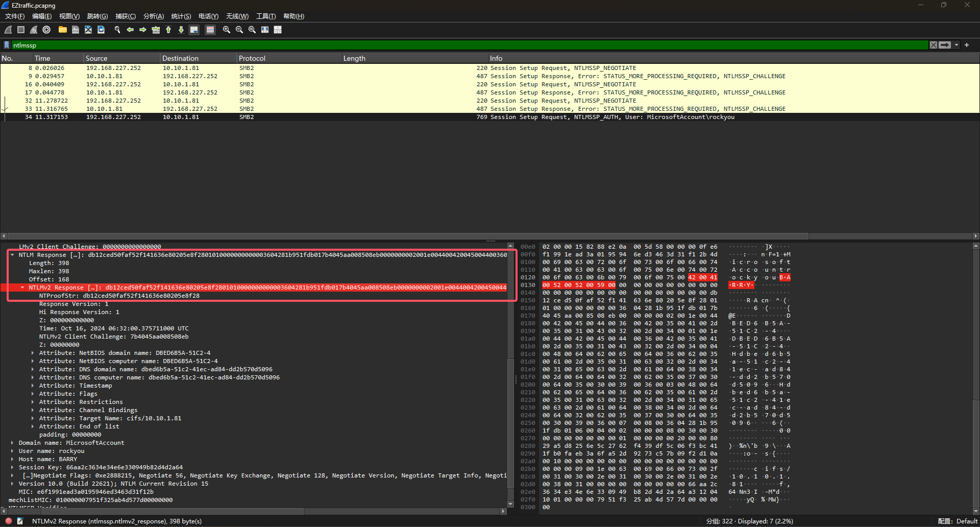Go to specified packet icon
The width and height of the screenshot is (980, 527).
tap(156, 30)
